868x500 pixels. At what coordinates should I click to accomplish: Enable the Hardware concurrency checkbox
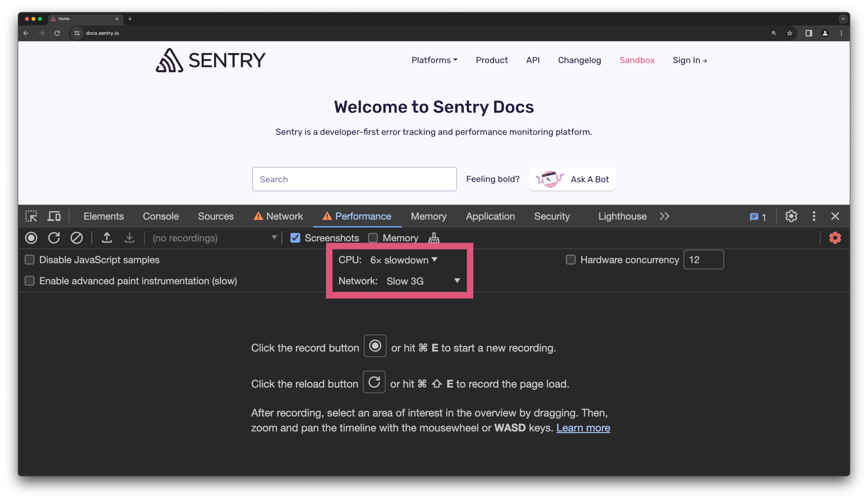tap(571, 260)
